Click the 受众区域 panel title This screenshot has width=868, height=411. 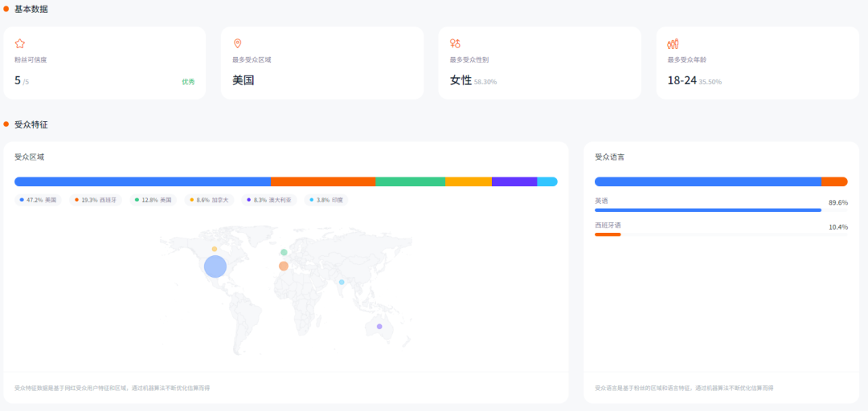pyautogui.click(x=30, y=157)
